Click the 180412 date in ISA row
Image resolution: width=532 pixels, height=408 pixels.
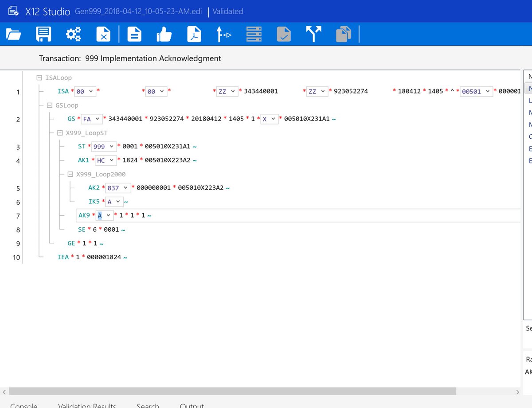pyautogui.click(x=410, y=92)
